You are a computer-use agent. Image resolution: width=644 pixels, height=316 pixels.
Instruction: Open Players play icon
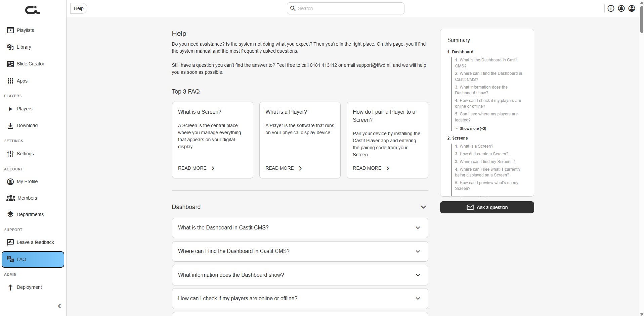(x=10, y=109)
